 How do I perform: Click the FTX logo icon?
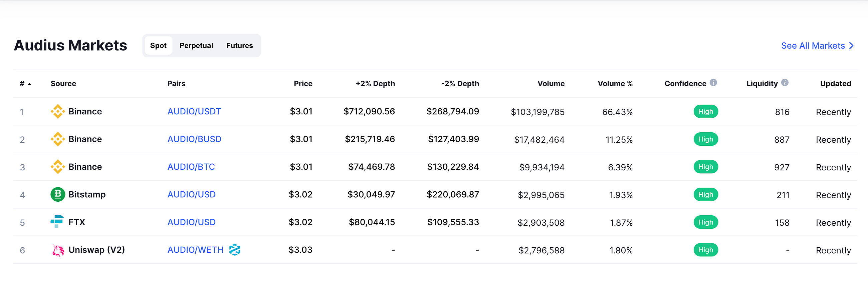point(57,221)
